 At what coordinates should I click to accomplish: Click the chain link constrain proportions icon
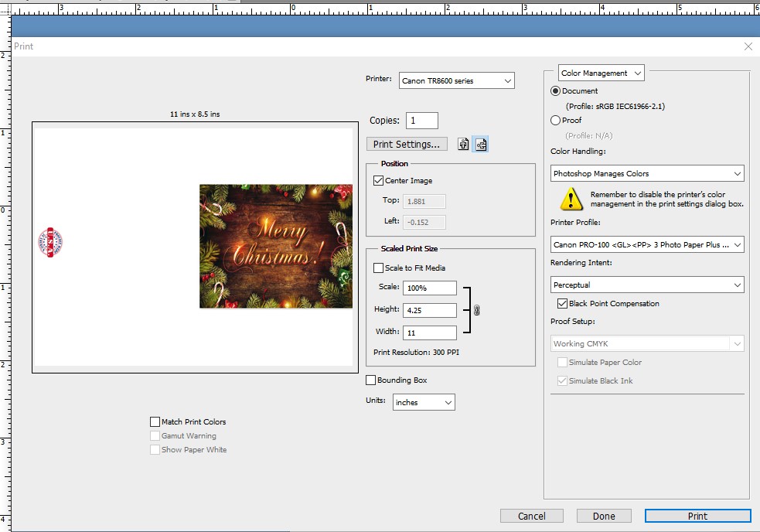click(477, 310)
